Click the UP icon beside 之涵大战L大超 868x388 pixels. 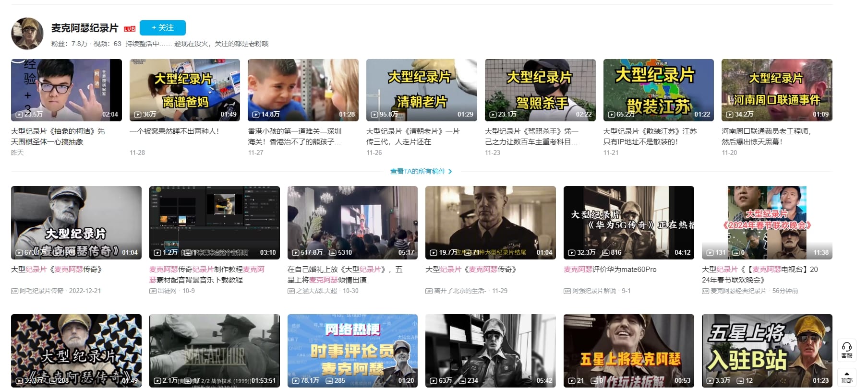[291, 291]
